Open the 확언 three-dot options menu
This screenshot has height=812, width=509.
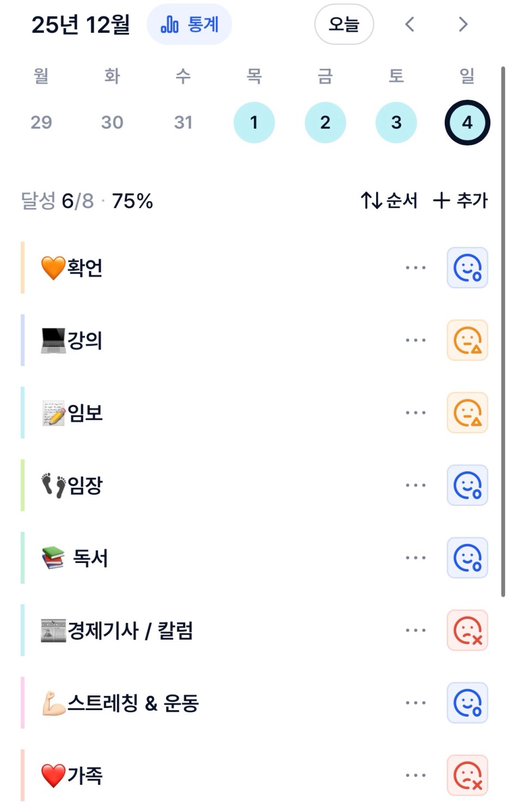(x=415, y=268)
